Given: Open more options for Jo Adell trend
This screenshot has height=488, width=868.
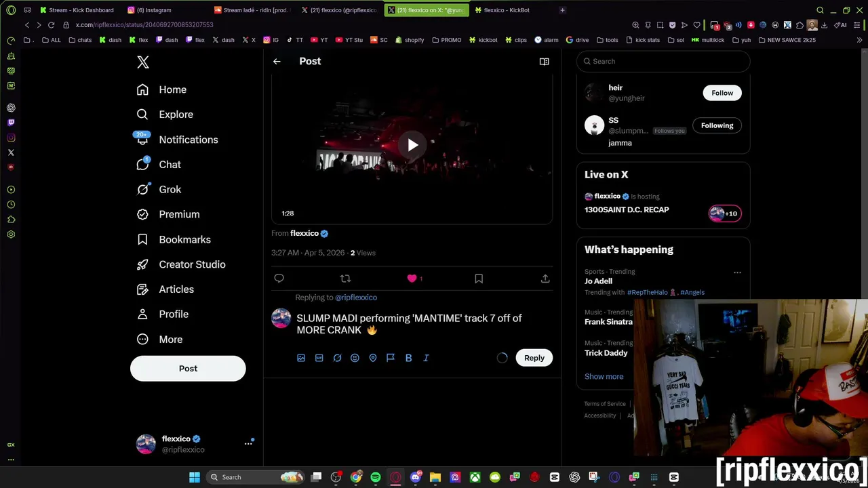Looking at the screenshot, I should pyautogui.click(x=737, y=272).
